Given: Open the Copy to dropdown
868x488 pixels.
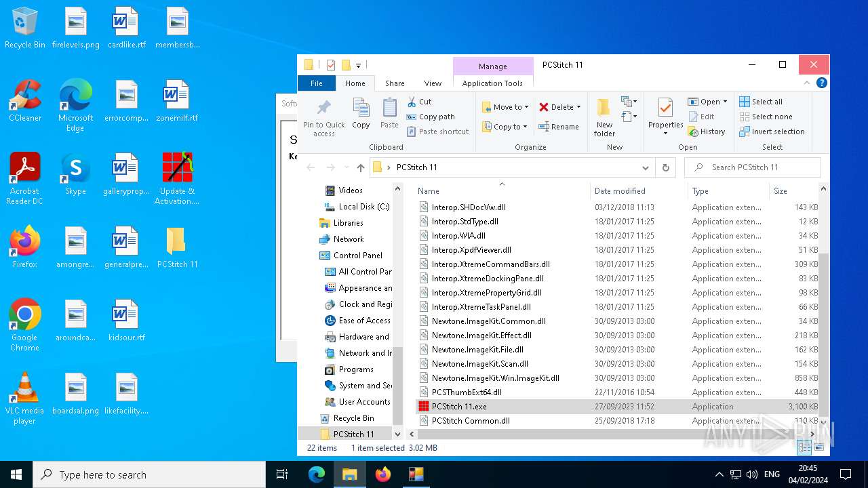Looking at the screenshot, I should coord(505,127).
